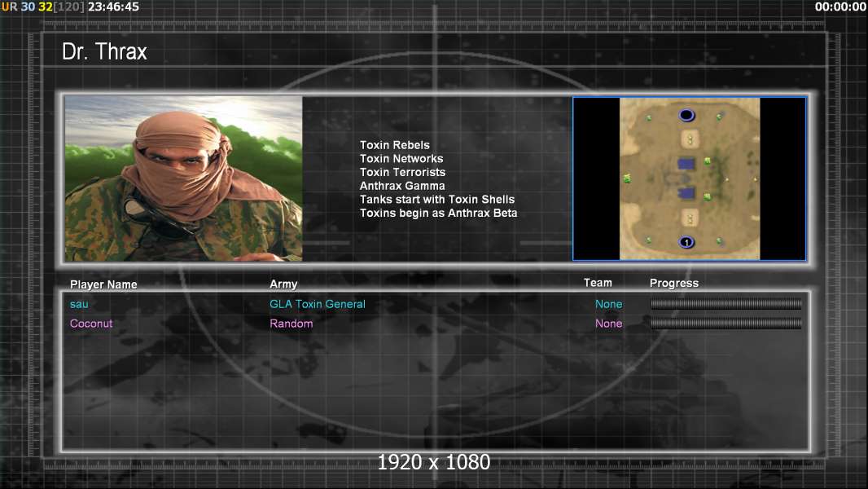Image resolution: width=868 pixels, height=489 pixels.
Task: Click the 'Toxin Networks' ability line
Action: click(x=401, y=158)
